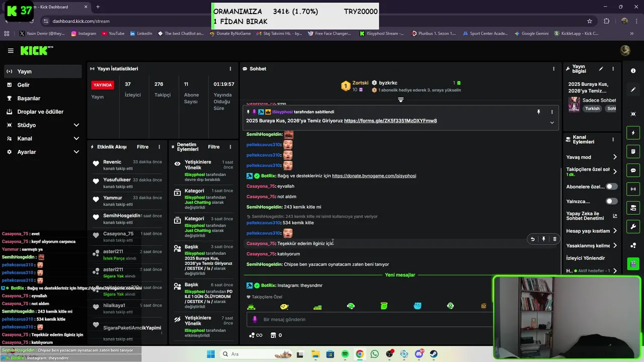The width and height of the screenshot is (644, 362).
Task: Click the Chrome address bar
Action: click(312, 21)
